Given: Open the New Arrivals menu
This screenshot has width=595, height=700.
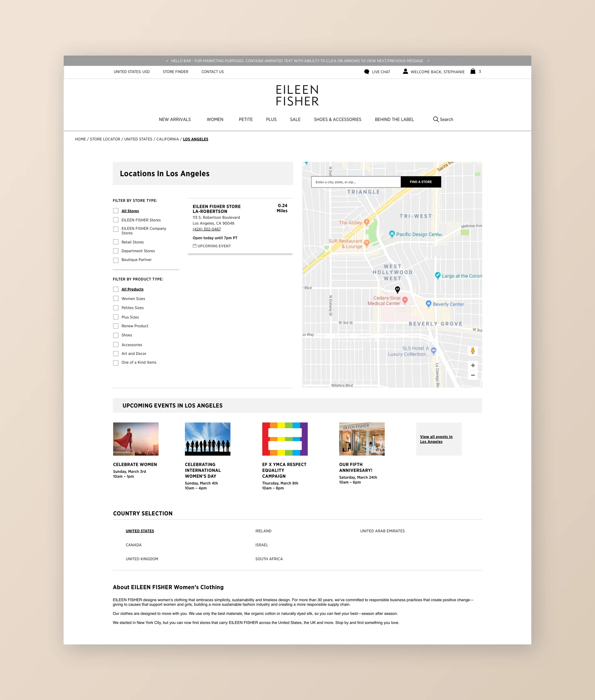Looking at the screenshot, I should tap(175, 119).
